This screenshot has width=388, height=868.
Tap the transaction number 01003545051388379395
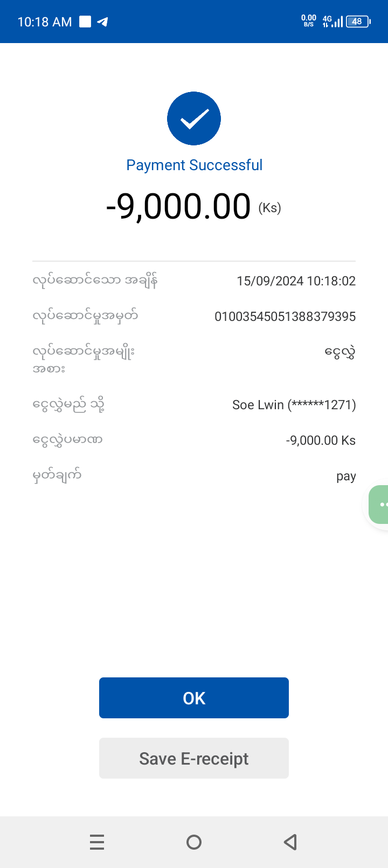coord(285,317)
